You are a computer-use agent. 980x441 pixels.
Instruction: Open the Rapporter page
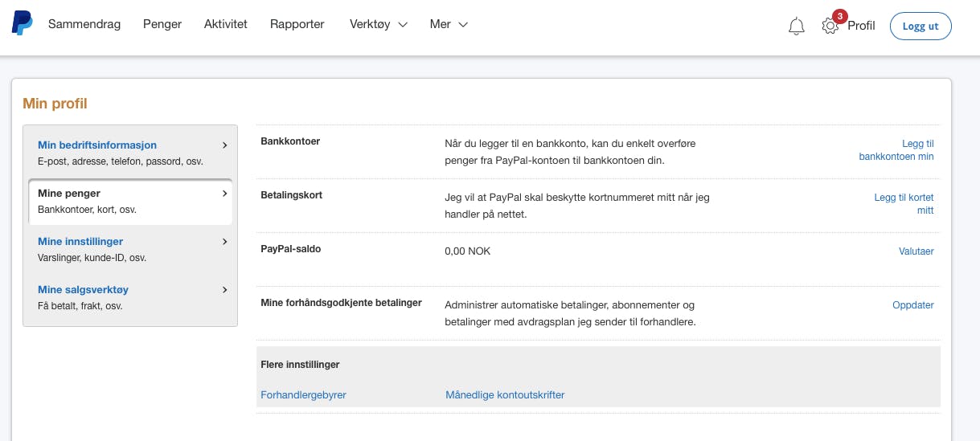tap(297, 24)
